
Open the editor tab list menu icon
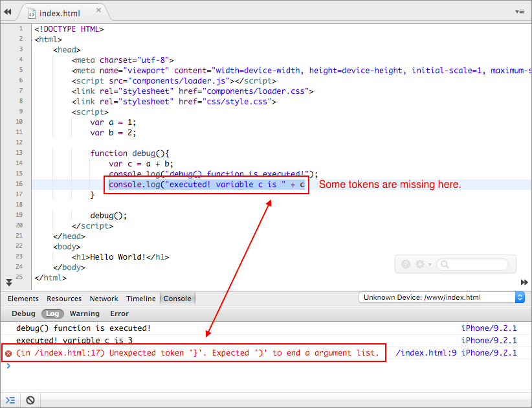[520, 12]
